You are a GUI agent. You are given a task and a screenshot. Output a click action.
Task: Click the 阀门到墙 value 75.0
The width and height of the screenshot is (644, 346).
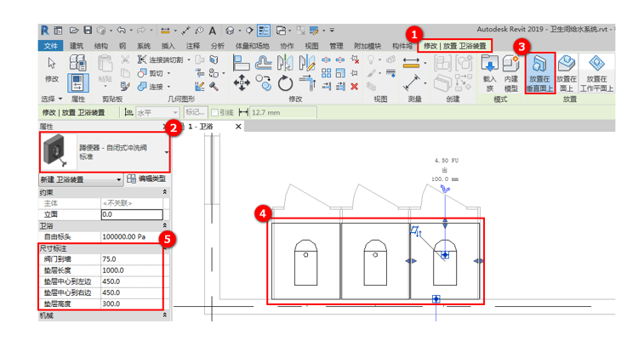[x=131, y=259]
